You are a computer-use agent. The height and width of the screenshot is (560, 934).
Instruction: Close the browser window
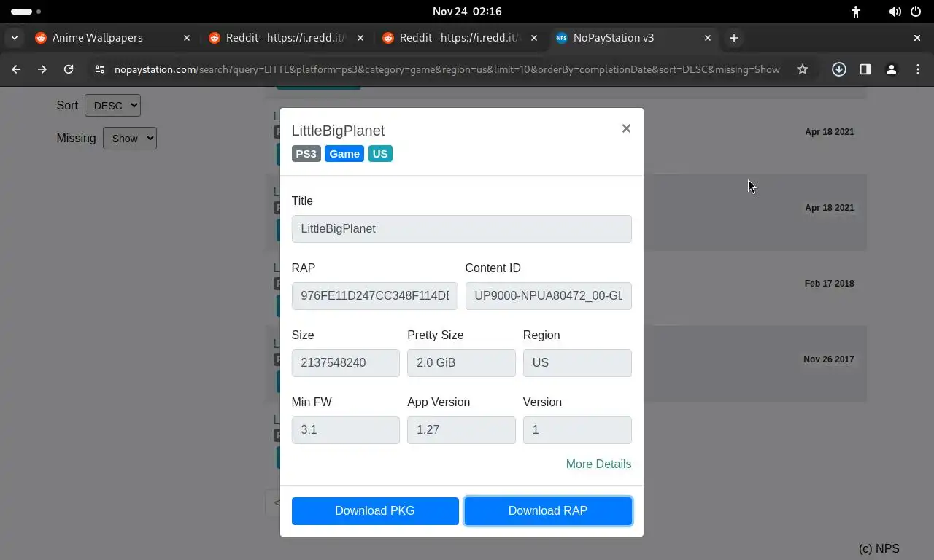click(917, 38)
